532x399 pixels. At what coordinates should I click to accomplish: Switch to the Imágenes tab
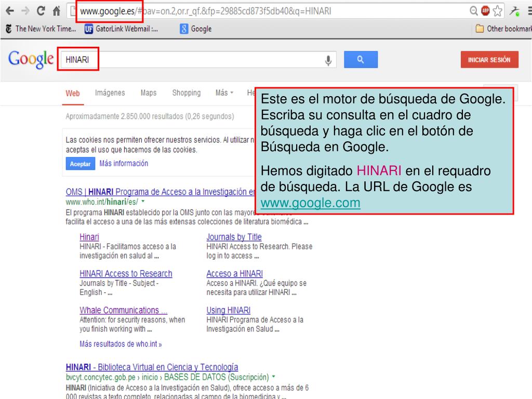tap(110, 93)
